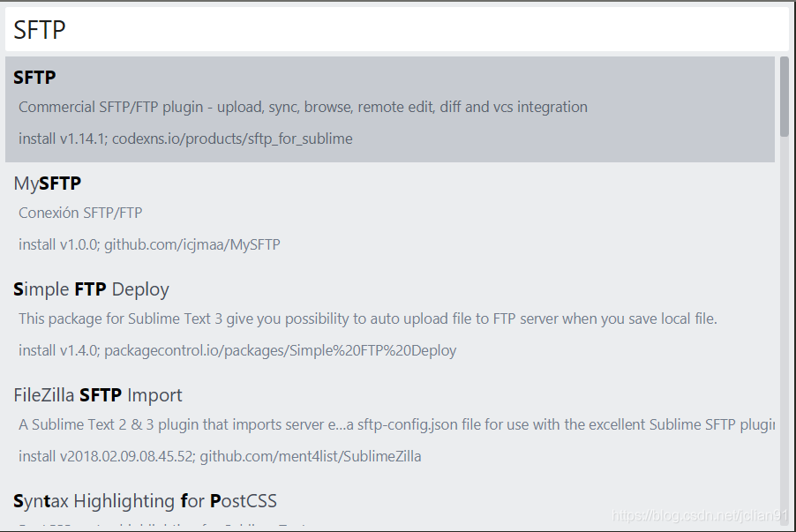Image resolution: width=796 pixels, height=532 pixels.
Task: Click the Commercial SFTP/FTP plugin description
Action: point(303,107)
